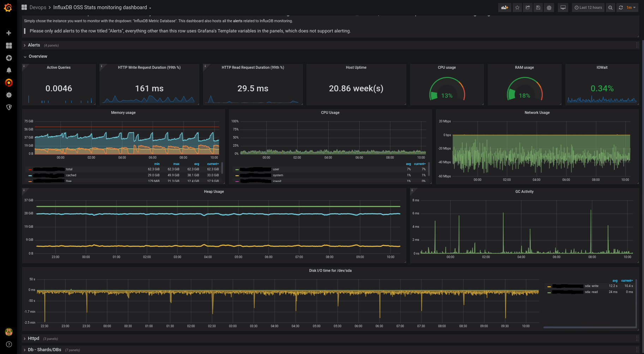644x354 pixels.
Task: Open the 1m refresh interval dropdown
Action: pyautogui.click(x=631, y=7)
